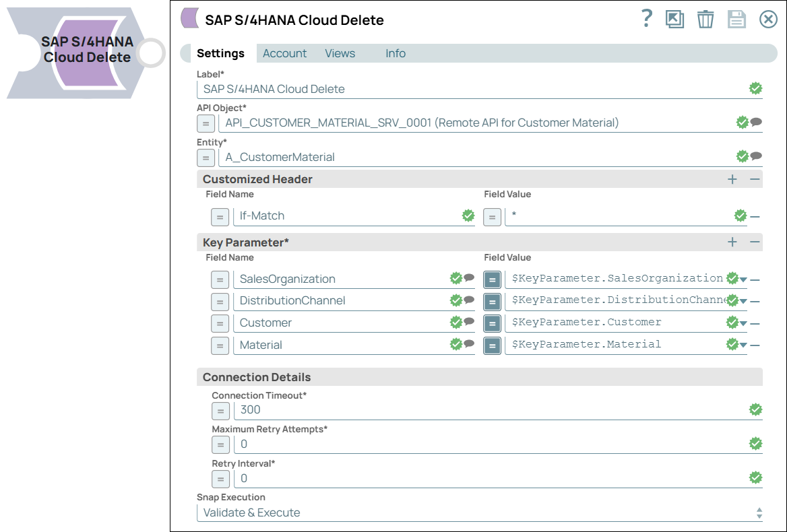Delete the Customer key parameter row
Screen dimensions: 787x532
click(x=755, y=323)
